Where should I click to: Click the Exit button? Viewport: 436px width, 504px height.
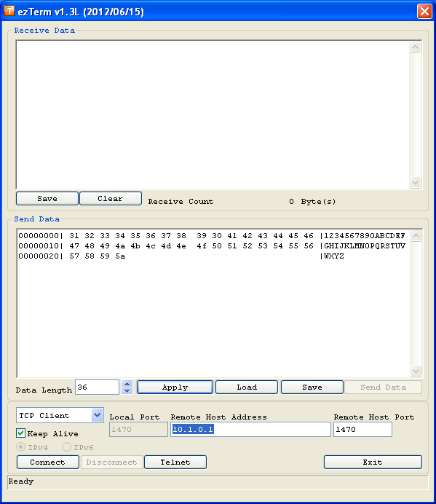(x=373, y=462)
